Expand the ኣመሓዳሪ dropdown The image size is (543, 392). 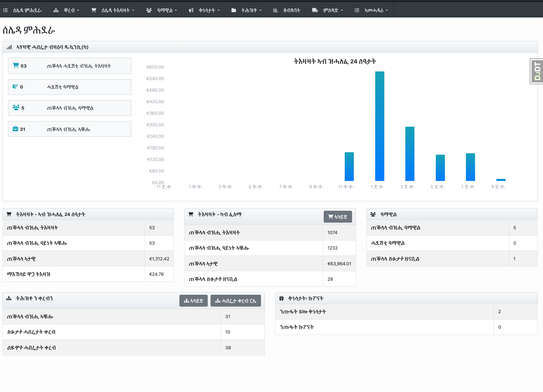(371, 10)
